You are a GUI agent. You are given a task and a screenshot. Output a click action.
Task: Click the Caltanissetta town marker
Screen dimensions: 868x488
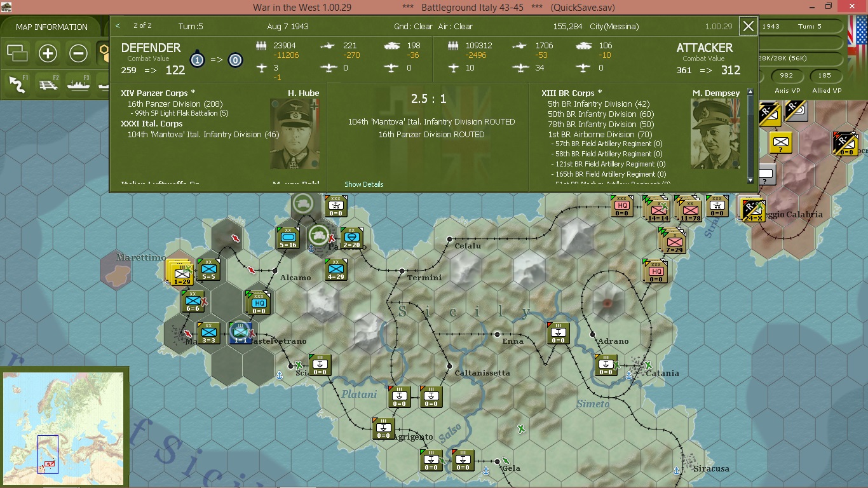click(x=449, y=367)
